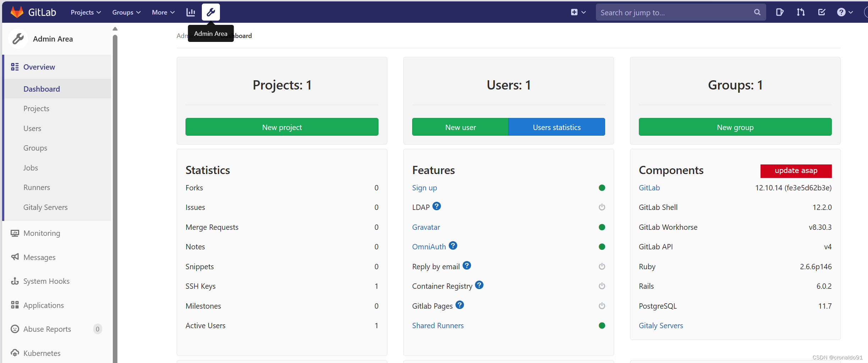
Task: Open the Shared Runners link
Action: [438, 325]
